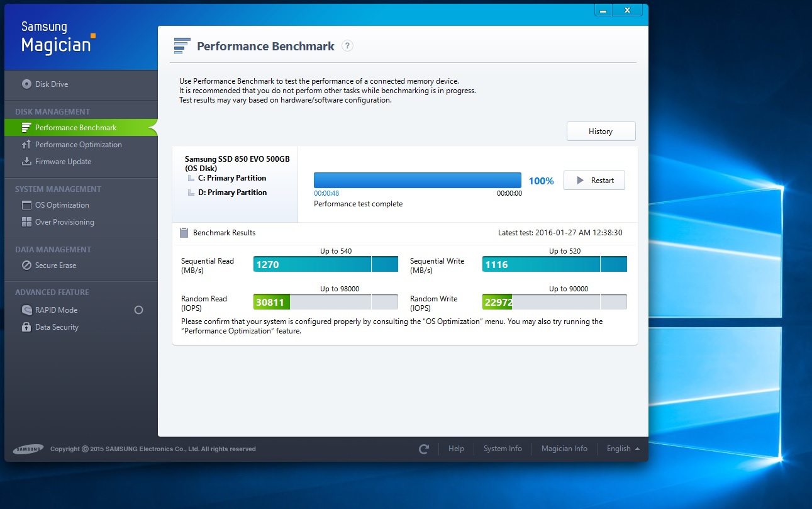Open Magician Info in the footer
Image resolution: width=812 pixels, height=509 pixels.
(564, 449)
